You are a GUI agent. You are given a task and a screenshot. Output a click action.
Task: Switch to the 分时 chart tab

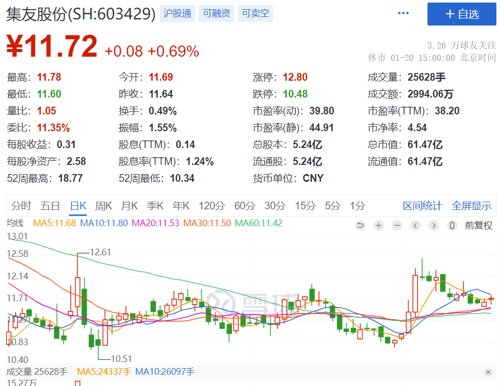[x=21, y=206]
